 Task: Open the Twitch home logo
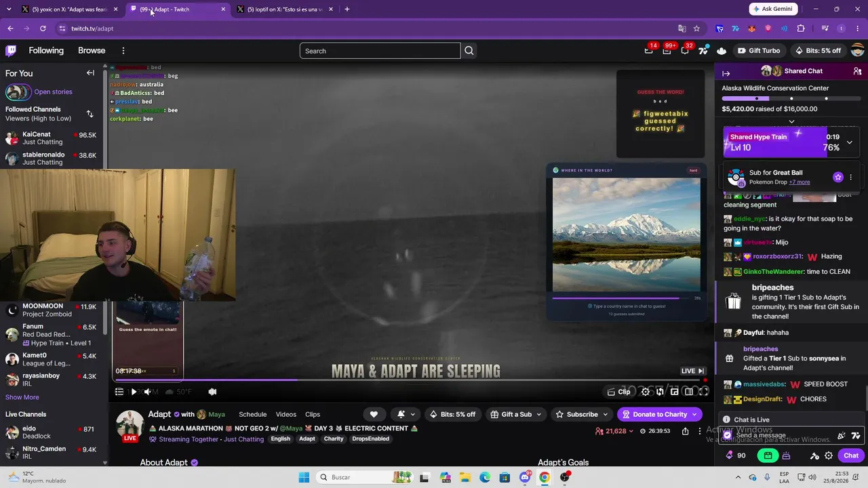point(11,51)
